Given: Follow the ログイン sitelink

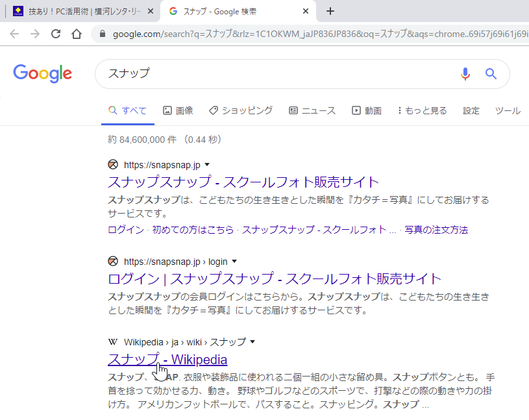Looking at the screenshot, I should click(x=126, y=230).
